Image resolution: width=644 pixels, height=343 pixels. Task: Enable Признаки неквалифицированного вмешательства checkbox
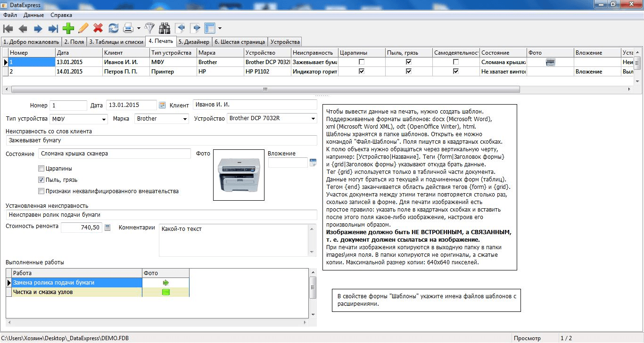pyautogui.click(x=41, y=191)
